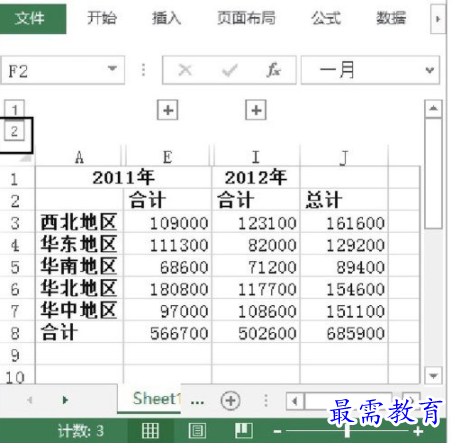
Task: Go to next sheet tab arrow
Action: click(65, 399)
